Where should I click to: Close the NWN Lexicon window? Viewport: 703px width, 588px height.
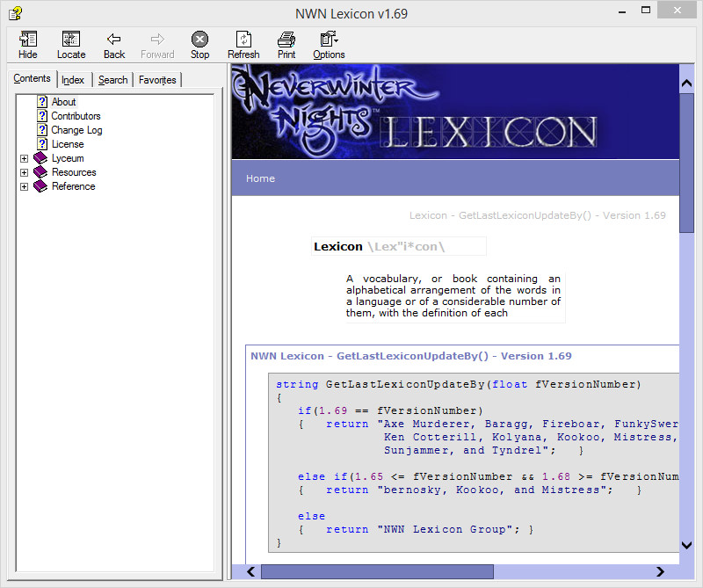point(677,11)
